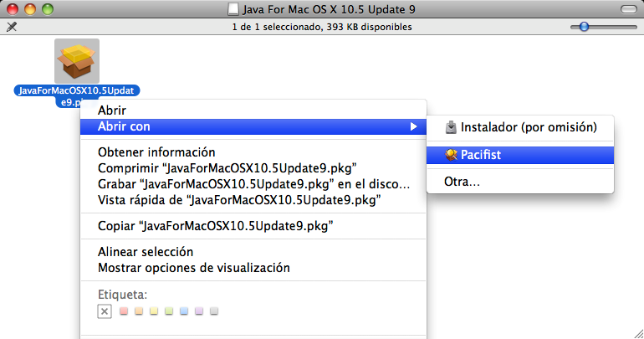Viewport: 644px width, 339px height.
Task: Close the Finder window with red button
Action: tap(13, 9)
